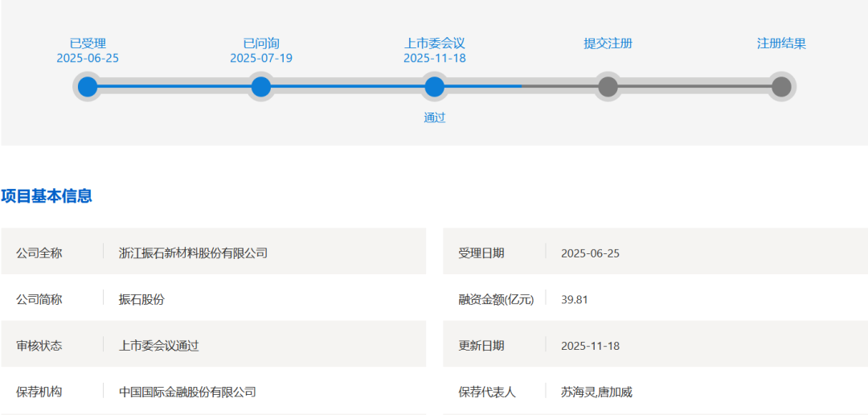Click the 注册结果 stage label
This screenshot has height=415, width=868.
781,43
